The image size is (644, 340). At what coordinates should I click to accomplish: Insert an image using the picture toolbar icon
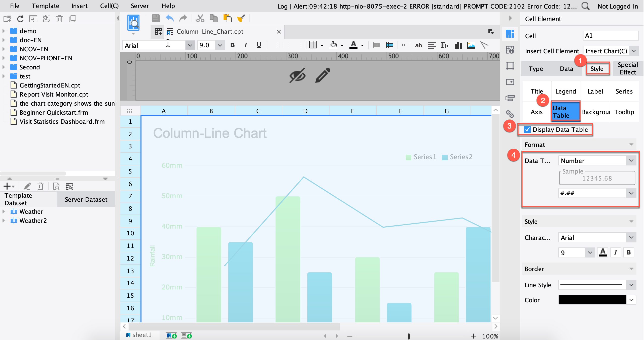coord(471,45)
